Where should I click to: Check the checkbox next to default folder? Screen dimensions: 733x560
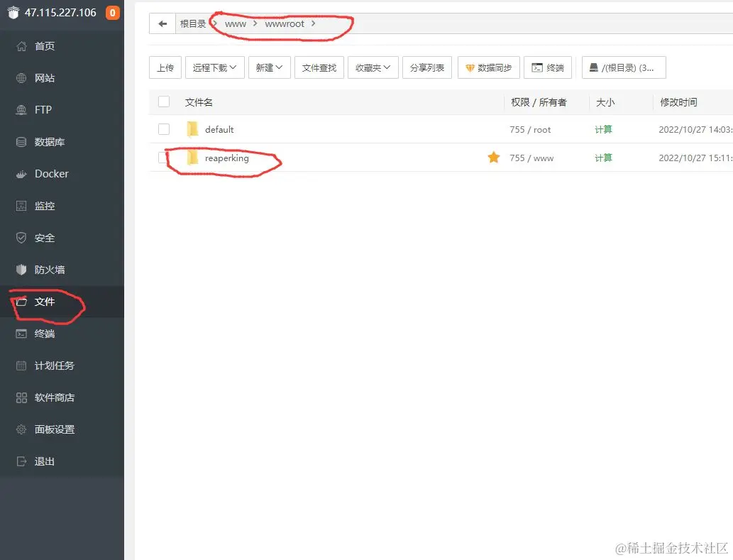tap(164, 129)
